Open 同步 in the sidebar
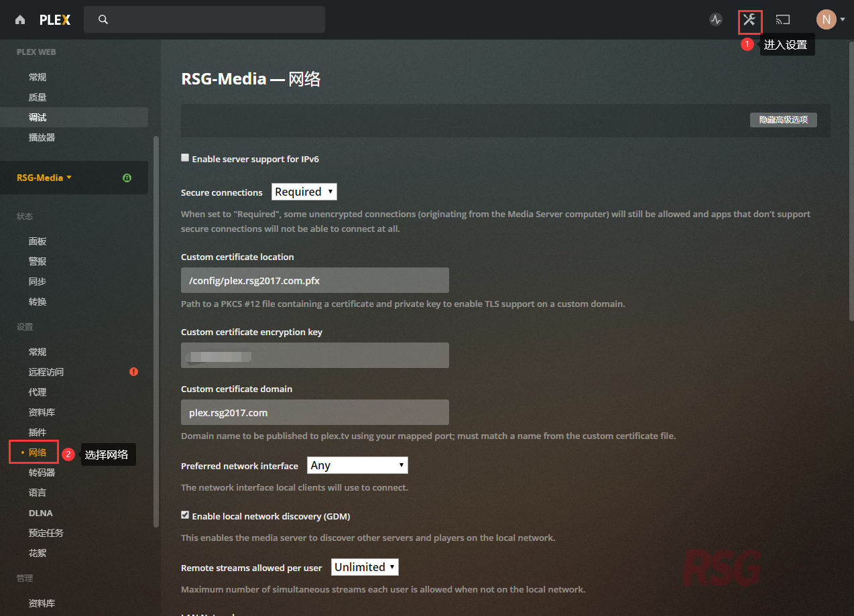This screenshot has height=616, width=854. pos(38,282)
